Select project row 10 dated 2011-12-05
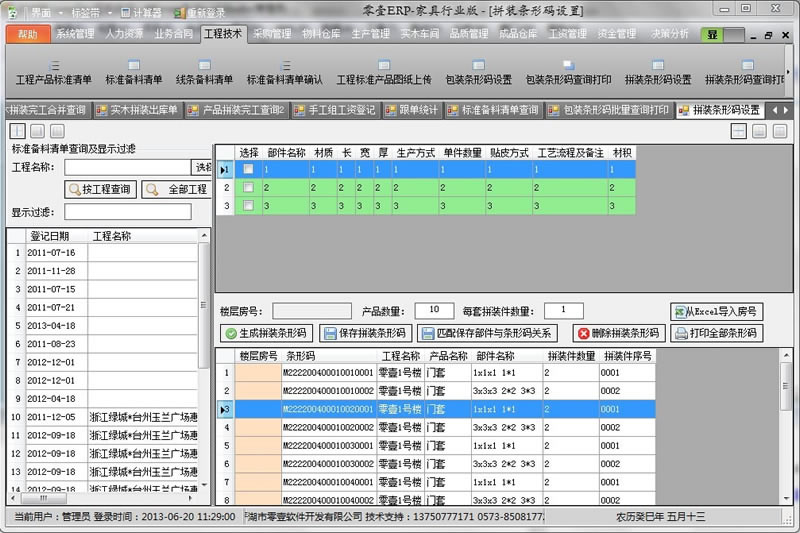800x533 pixels. point(103,417)
